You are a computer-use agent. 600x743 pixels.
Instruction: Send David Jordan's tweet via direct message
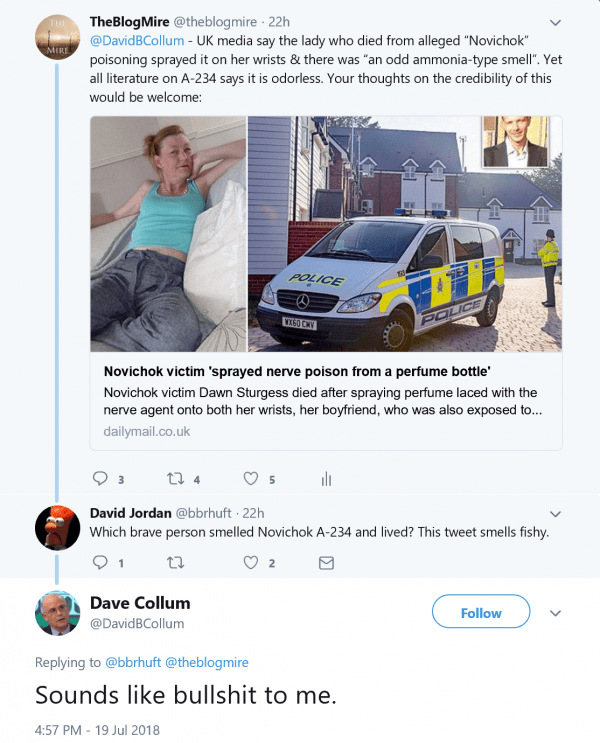(x=326, y=563)
